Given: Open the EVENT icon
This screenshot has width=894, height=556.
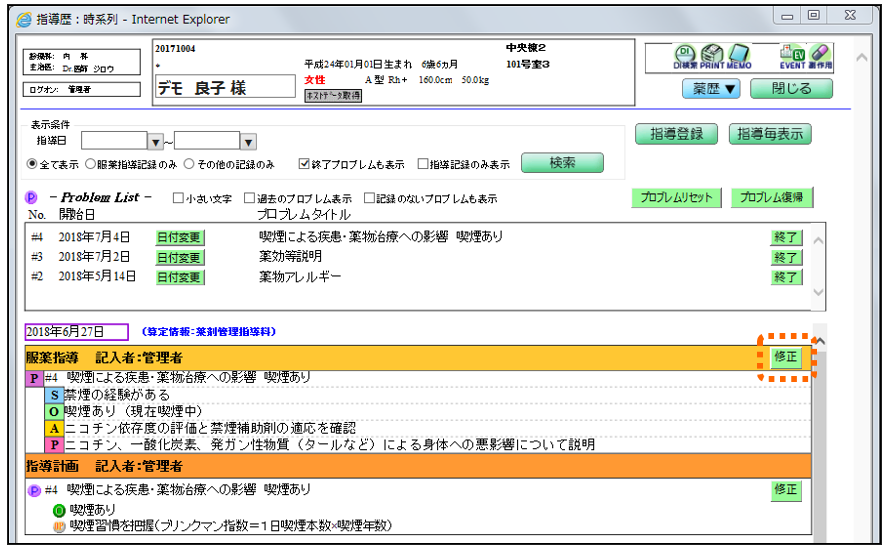Looking at the screenshot, I should click(x=792, y=53).
